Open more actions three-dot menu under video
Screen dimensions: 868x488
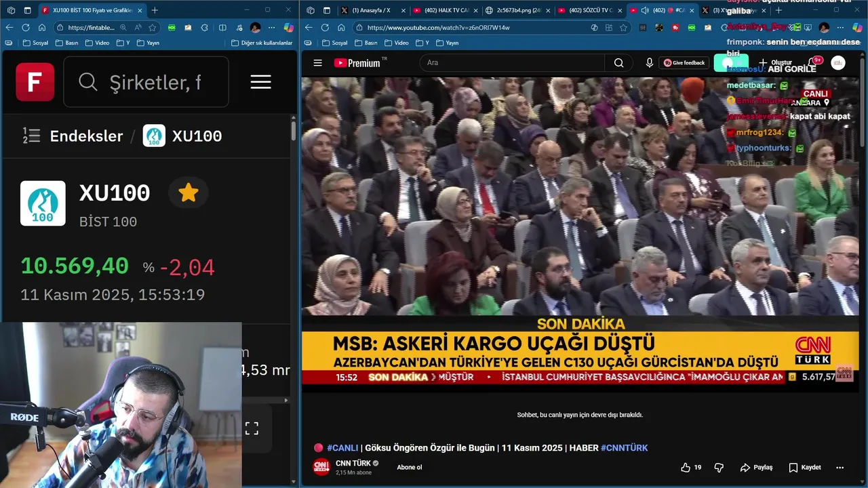pos(840,467)
